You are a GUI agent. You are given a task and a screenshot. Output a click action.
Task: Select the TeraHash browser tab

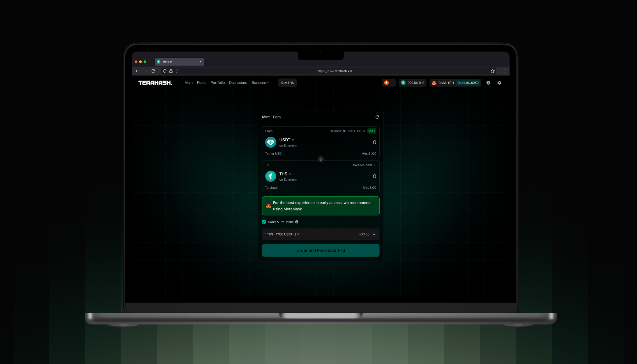179,62
